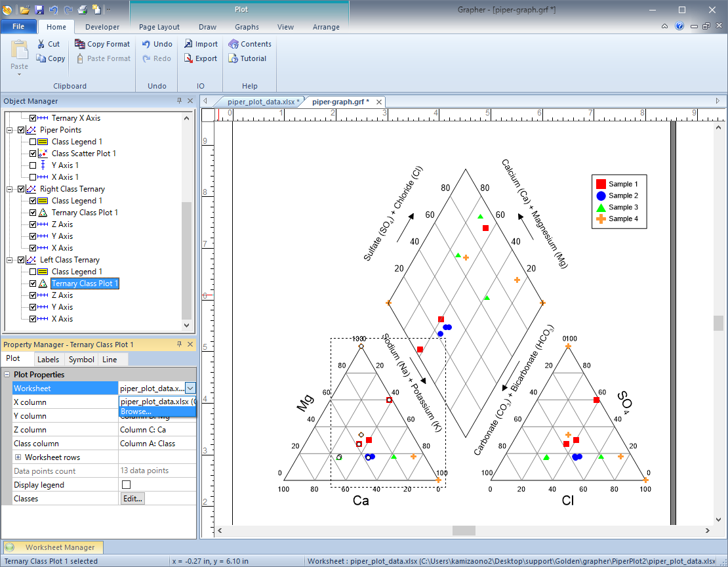
Task: Collapse the Left Class Ternary node
Action: click(x=9, y=260)
